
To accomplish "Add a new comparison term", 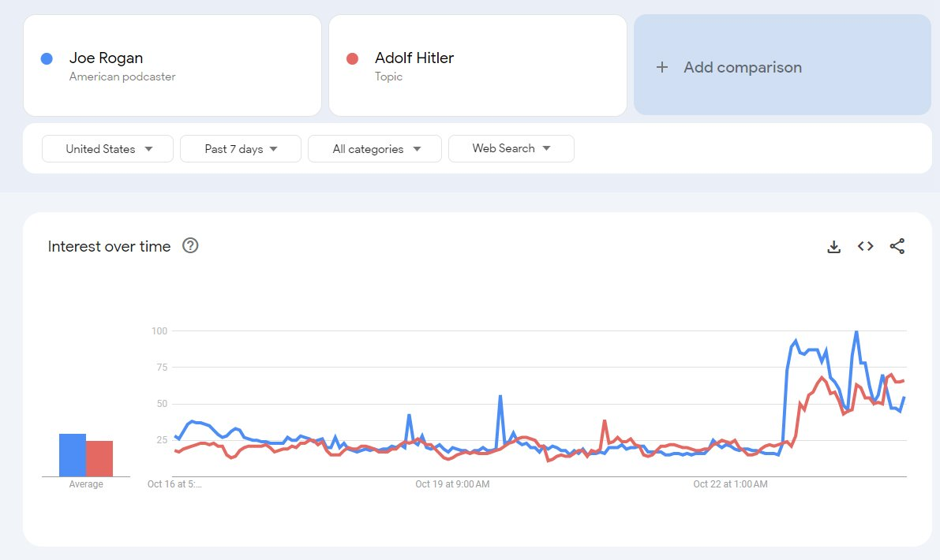I will [x=782, y=65].
